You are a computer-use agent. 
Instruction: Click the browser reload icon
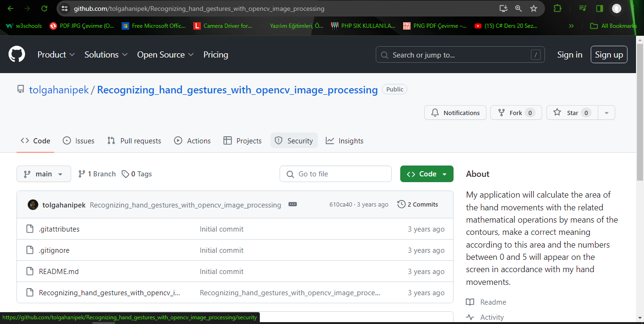click(44, 8)
